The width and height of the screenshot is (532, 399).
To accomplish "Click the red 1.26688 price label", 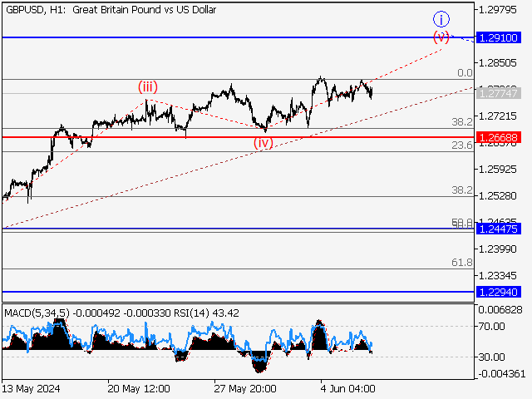I will point(499,137).
